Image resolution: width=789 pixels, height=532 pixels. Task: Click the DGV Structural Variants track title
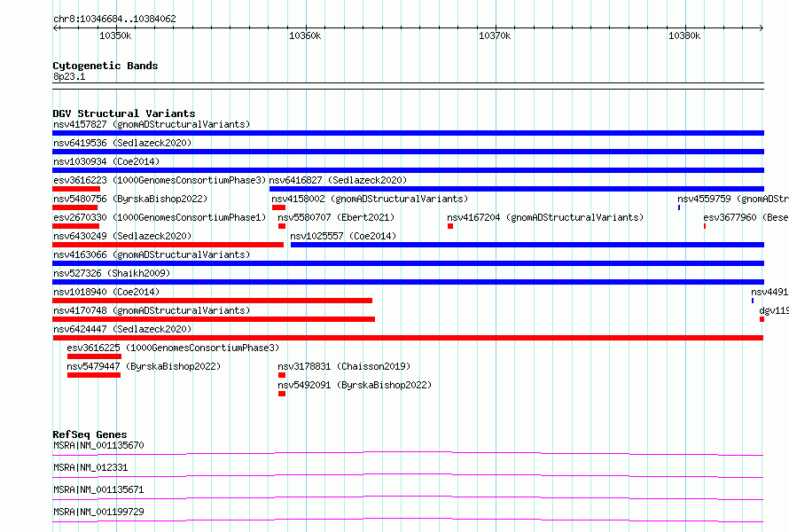(124, 113)
